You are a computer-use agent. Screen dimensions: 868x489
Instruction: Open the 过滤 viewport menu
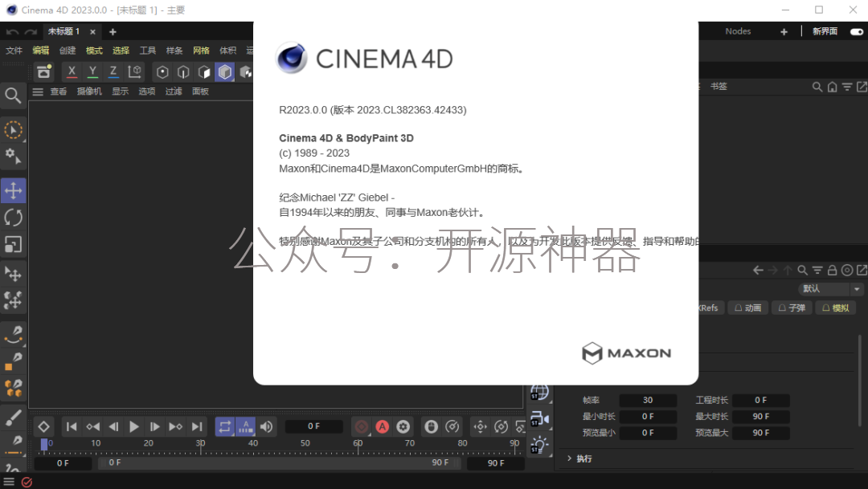pyautogui.click(x=174, y=92)
